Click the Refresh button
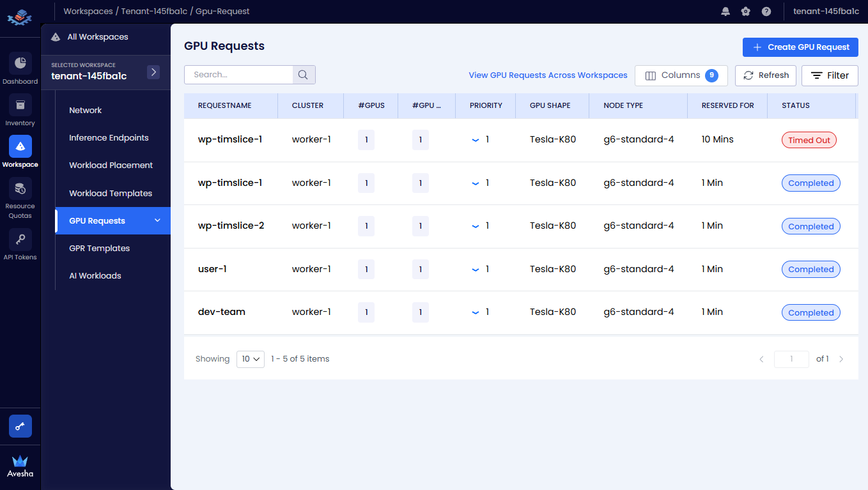This screenshot has width=868, height=490. coord(766,75)
